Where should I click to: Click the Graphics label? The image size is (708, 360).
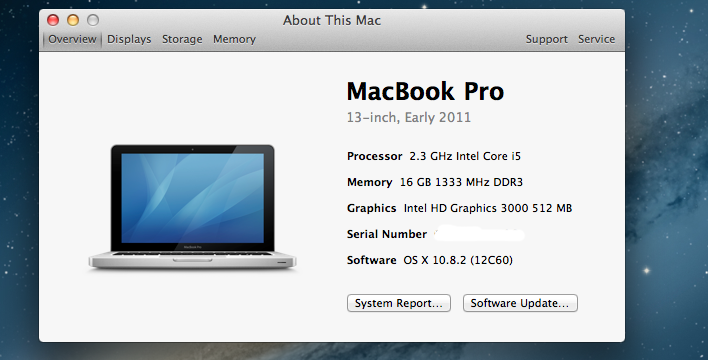click(371, 208)
